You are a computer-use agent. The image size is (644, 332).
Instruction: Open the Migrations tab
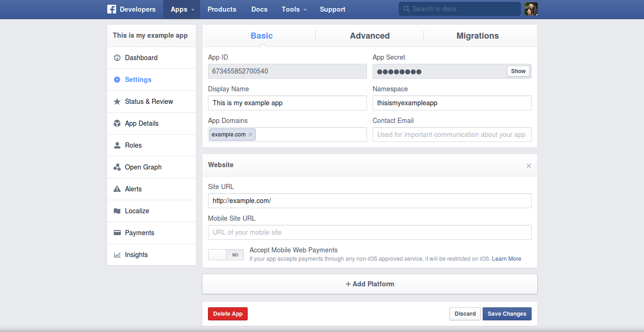[478, 36]
